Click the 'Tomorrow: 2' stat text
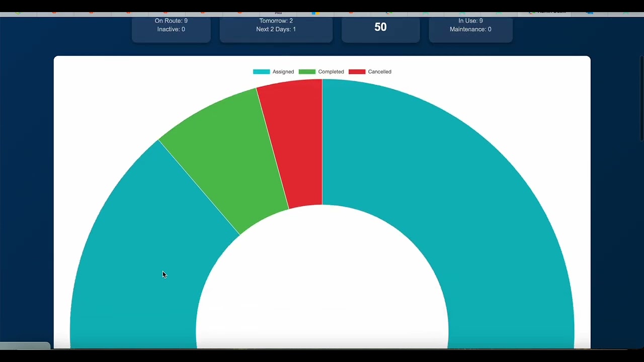Image resolution: width=644 pixels, height=362 pixels. pyautogui.click(x=276, y=21)
